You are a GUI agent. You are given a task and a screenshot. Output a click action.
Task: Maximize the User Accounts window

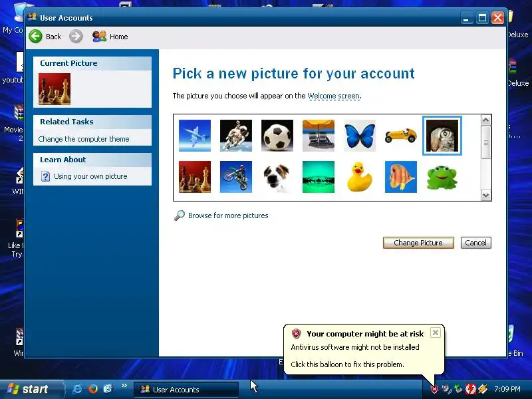point(482,18)
